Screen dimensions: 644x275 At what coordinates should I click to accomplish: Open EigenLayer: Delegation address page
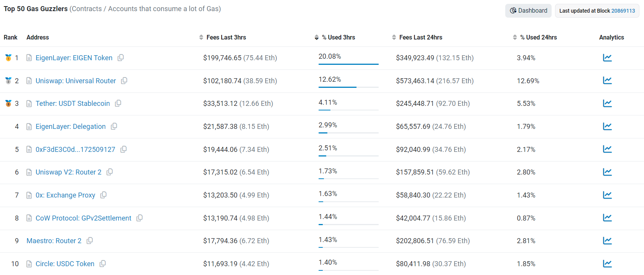71,127
